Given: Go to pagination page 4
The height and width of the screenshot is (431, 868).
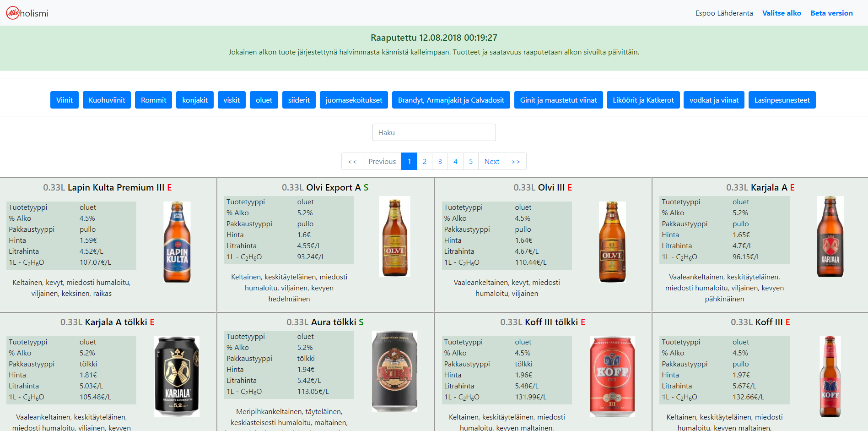Looking at the screenshot, I should point(455,161).
